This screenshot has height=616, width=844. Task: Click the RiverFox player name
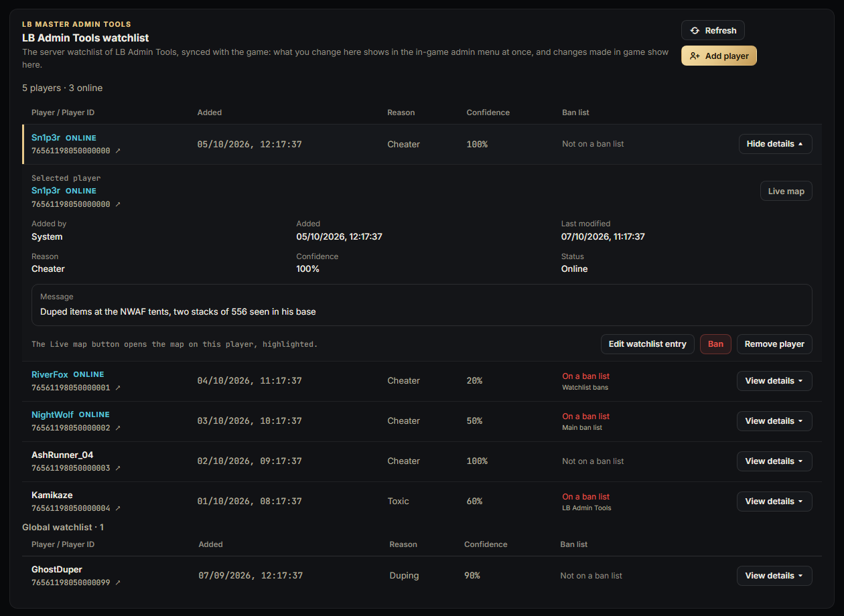coord(50,374)
